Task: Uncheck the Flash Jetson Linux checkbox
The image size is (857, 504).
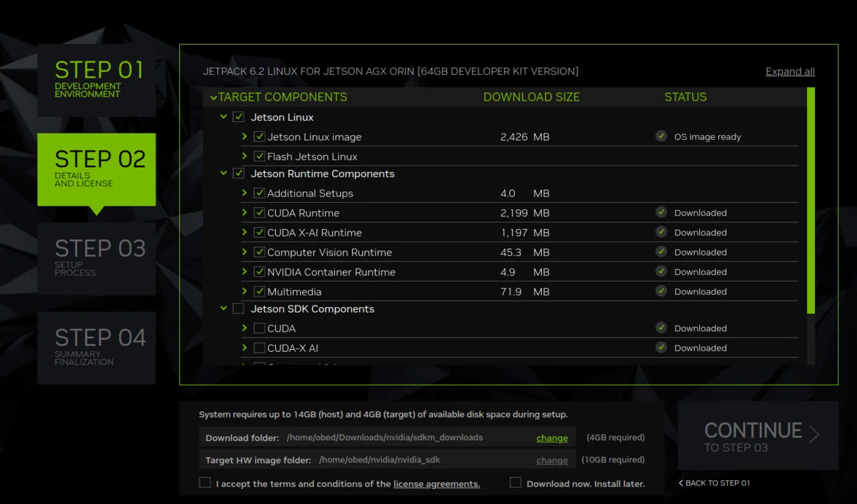Action: pos(259,156)
